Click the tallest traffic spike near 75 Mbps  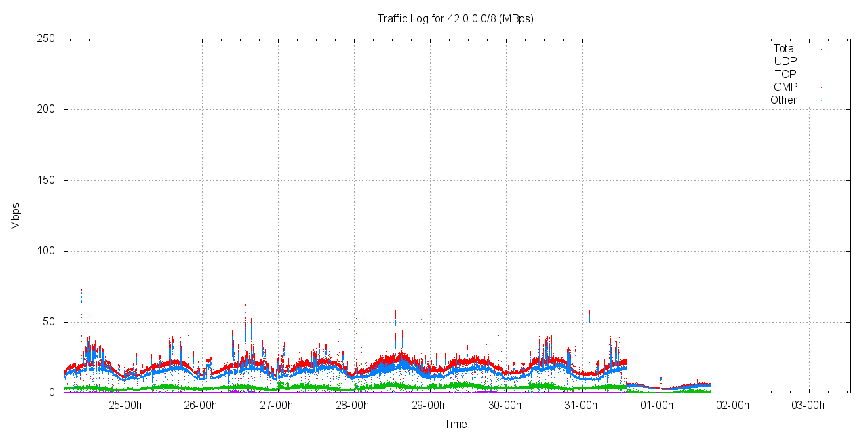point(81,293)
